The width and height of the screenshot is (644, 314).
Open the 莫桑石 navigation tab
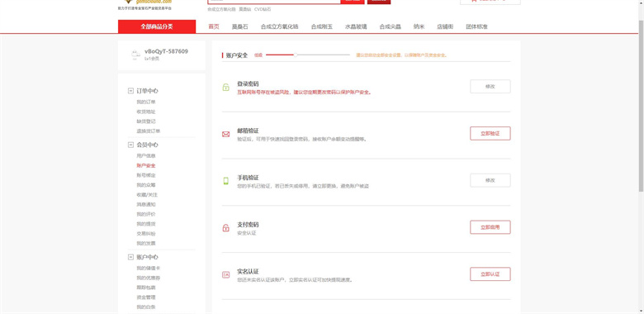240,26
